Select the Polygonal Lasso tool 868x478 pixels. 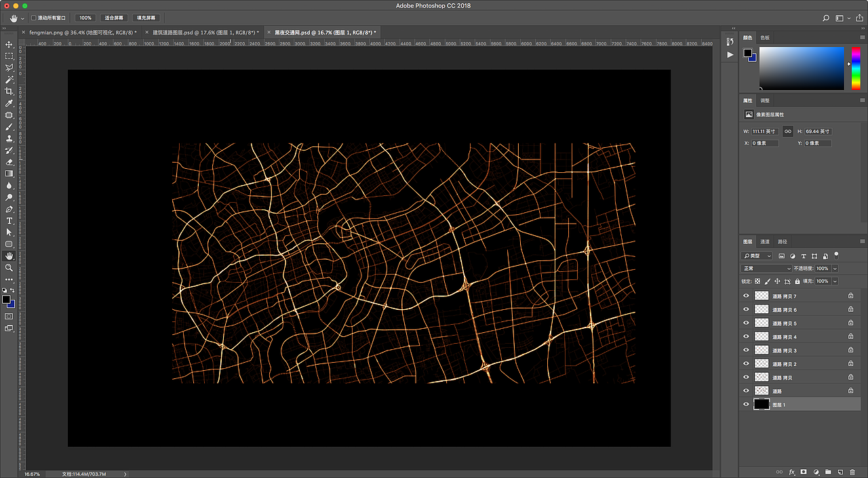click(9, 68)
